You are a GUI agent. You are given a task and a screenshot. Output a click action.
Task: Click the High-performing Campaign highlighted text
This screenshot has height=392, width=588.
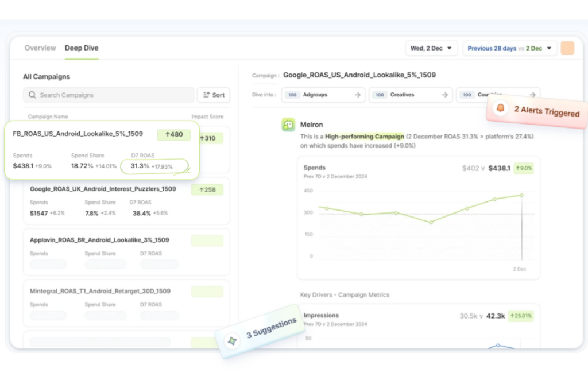click(x=364, y=137)
